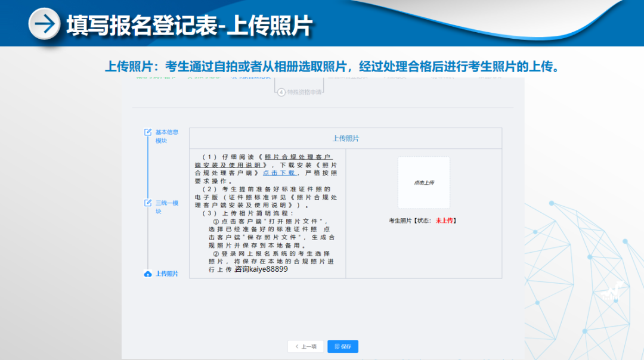Image resolution: width=644 pixels, height=360 pixels.
Task: Open the 三统一模块 step label
Action: 167,207
